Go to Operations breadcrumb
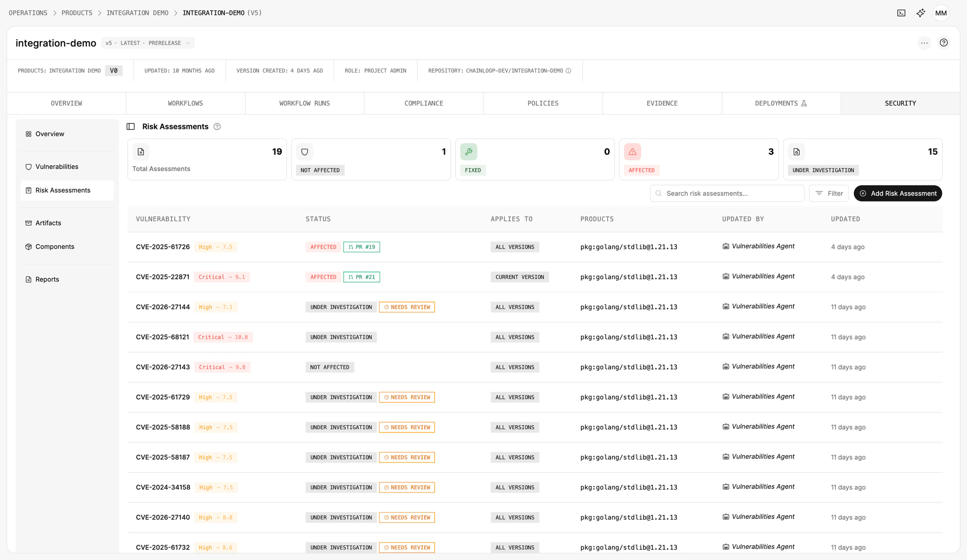Screen dimensions: 967x560 click(x=28, y=13)
